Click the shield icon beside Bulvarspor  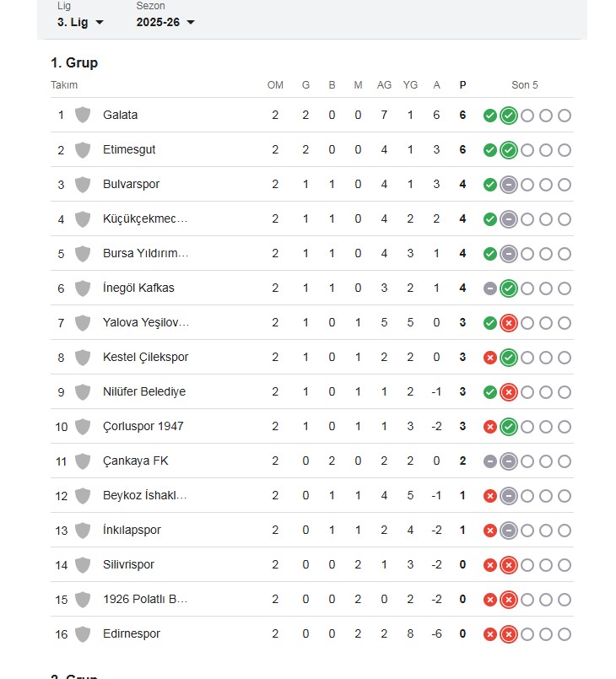pos(83,185)
